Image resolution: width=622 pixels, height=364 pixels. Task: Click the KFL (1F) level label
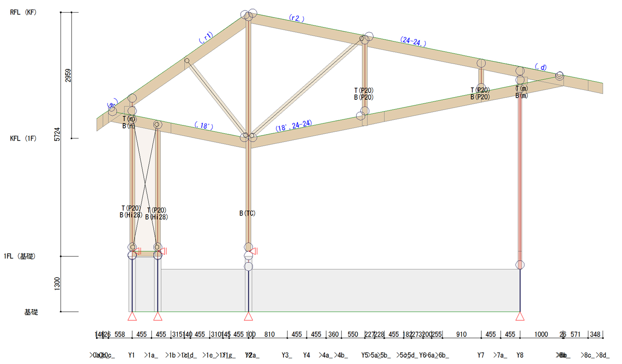click(x=23, y=138)
